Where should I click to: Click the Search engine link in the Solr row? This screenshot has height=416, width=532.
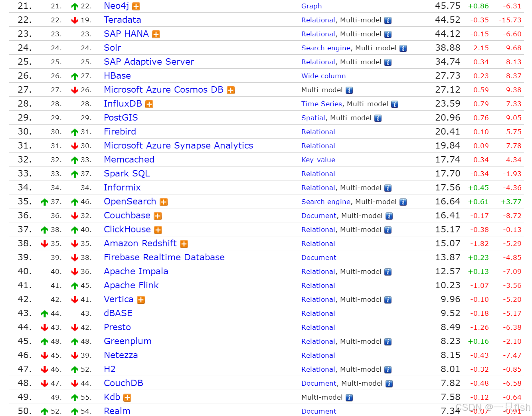pos(326,48)
